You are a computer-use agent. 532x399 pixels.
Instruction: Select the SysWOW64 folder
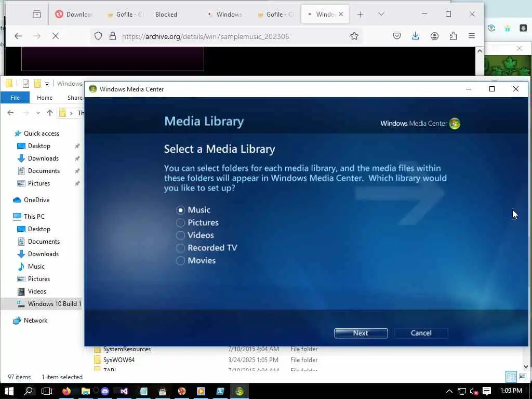coord(119,360)
